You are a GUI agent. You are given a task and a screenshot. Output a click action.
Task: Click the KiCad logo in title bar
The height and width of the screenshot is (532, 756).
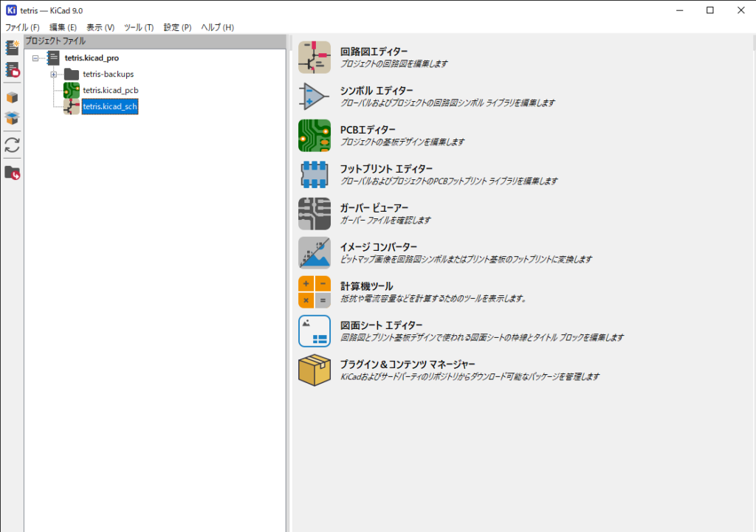11,10
